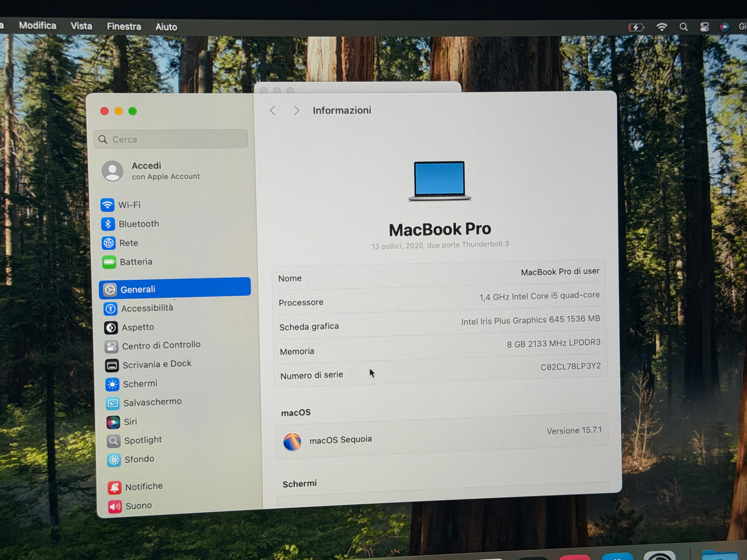Open the Salvaschermo icon
Viewport: 747px width, 560px height.
(x=113, y=403)
